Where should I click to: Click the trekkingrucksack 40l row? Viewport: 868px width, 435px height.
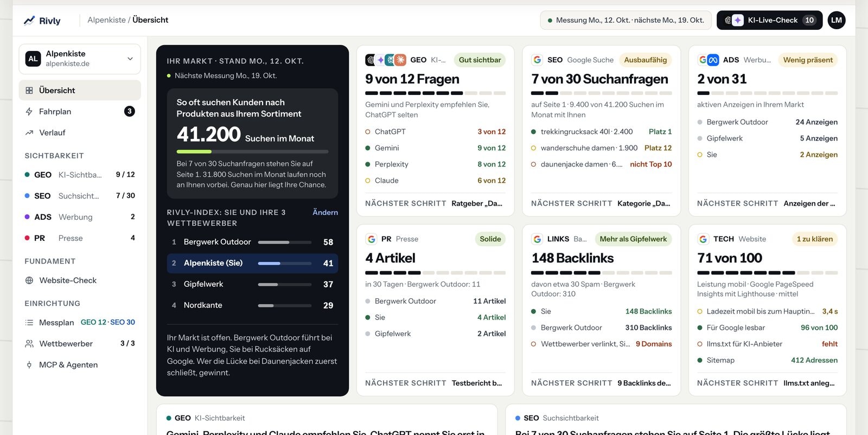(601, 132)
